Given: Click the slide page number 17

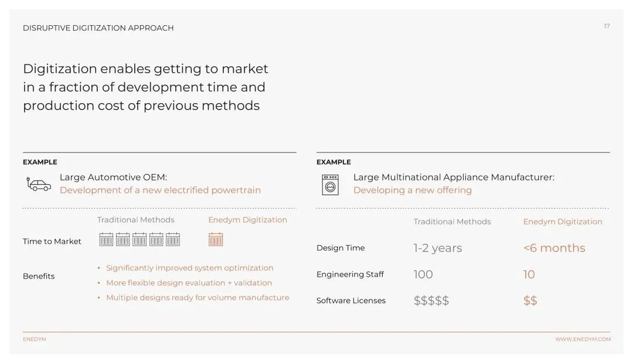Looking at the screenshot, I should tap(607, 26).
